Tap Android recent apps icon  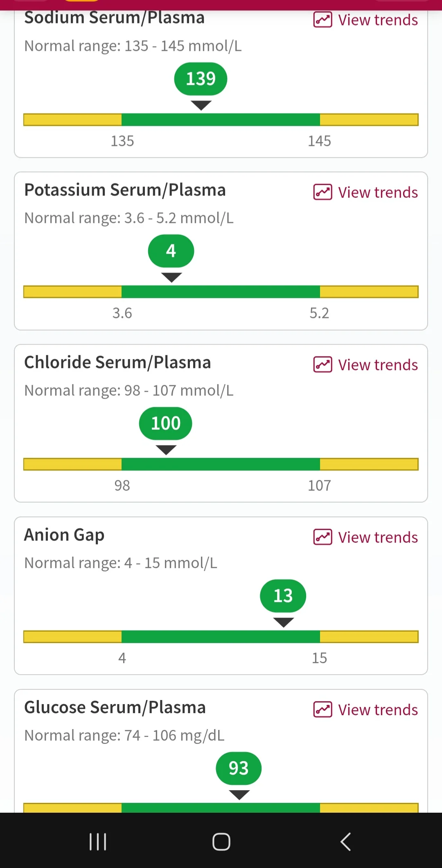pyautogui.click(x=98, y=842)
